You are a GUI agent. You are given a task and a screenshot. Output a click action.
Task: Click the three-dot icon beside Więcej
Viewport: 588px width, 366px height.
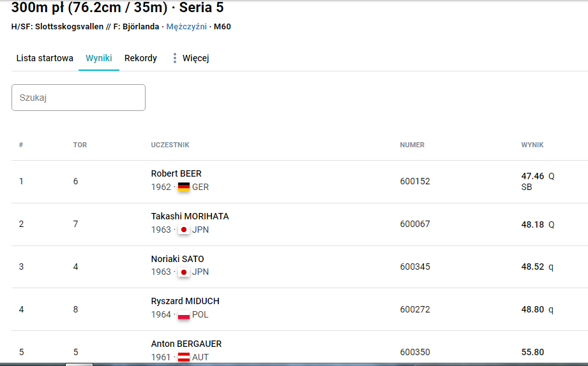coord(175,58)
